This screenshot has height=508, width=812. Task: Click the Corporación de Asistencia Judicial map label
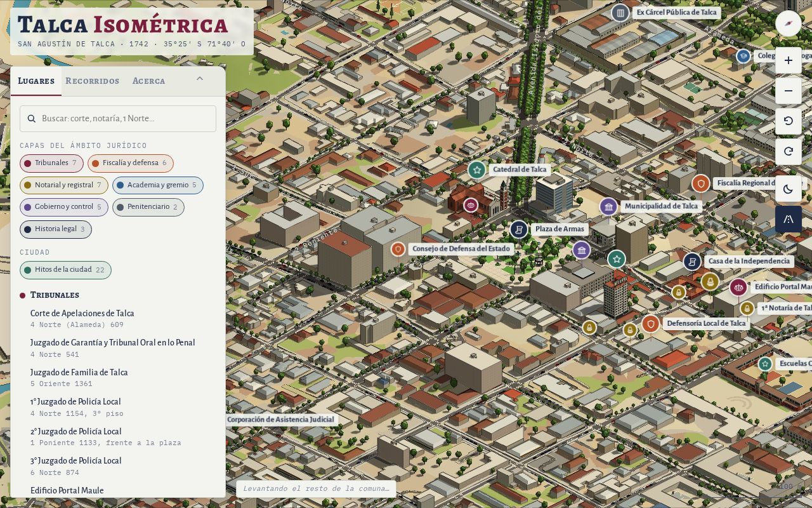tap(280, 420)
